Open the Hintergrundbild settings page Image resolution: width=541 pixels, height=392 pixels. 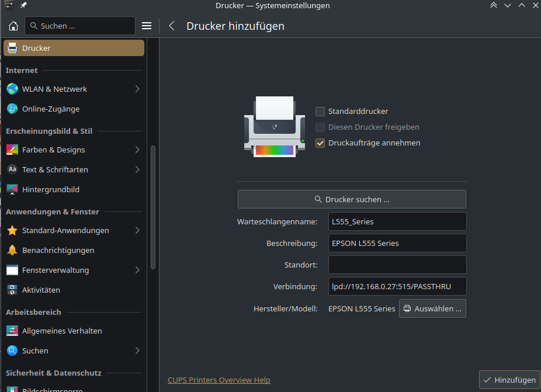74,189
